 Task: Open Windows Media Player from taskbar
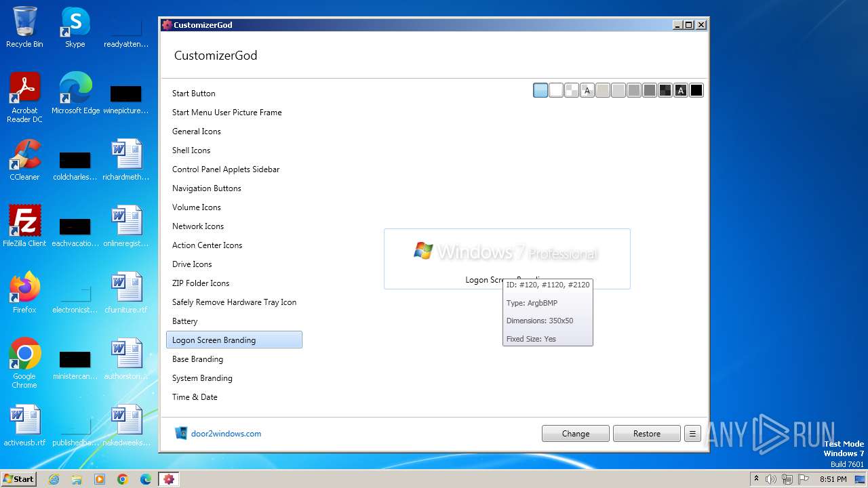coord(100,479)
